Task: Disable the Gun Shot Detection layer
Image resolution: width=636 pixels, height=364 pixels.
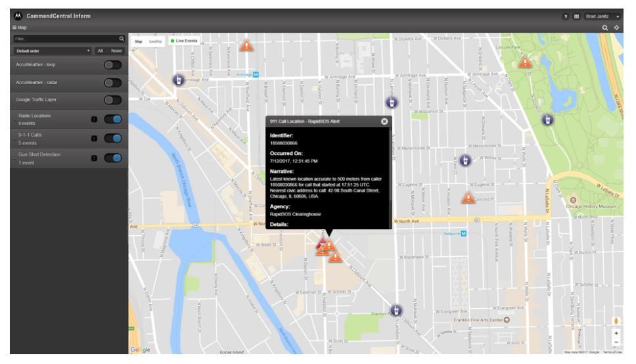Action: (113, 158)
